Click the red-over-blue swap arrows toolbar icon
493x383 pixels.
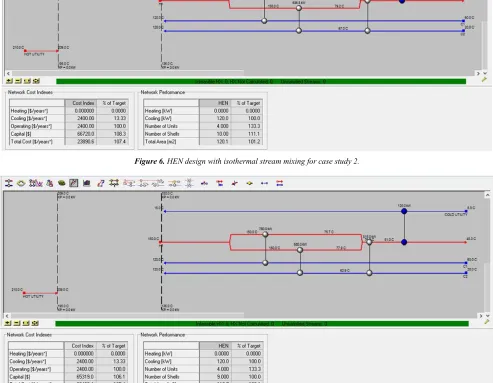coord(220,183)
